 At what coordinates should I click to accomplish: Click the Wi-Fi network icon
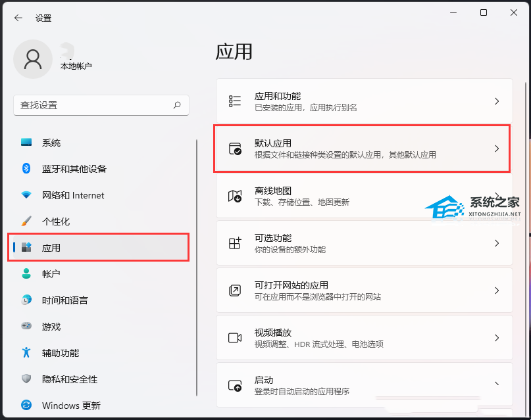point(26,195)
